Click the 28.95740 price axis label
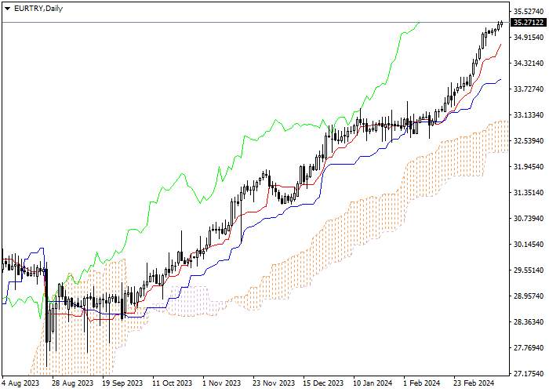Image resolution: width=549 pixels, height=392 pixels. point(529,296)
